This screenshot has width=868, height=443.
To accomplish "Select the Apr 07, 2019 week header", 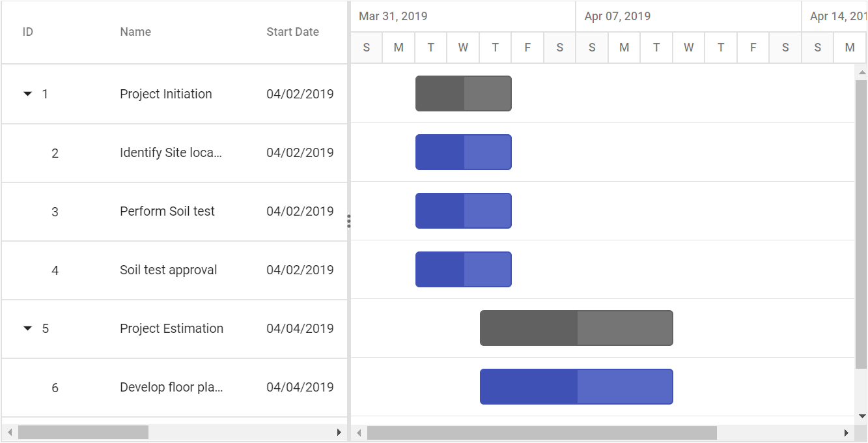I will (689, 16).
